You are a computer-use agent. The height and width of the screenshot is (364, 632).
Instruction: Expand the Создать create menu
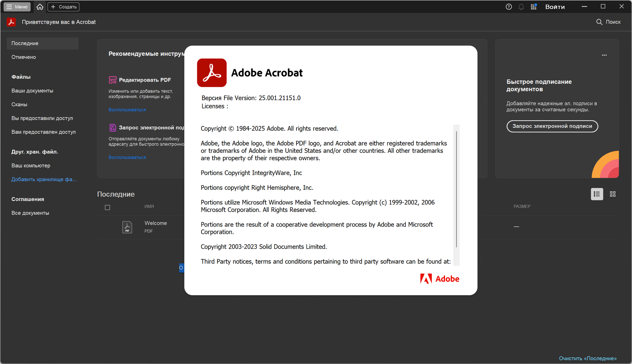point(64,7)
